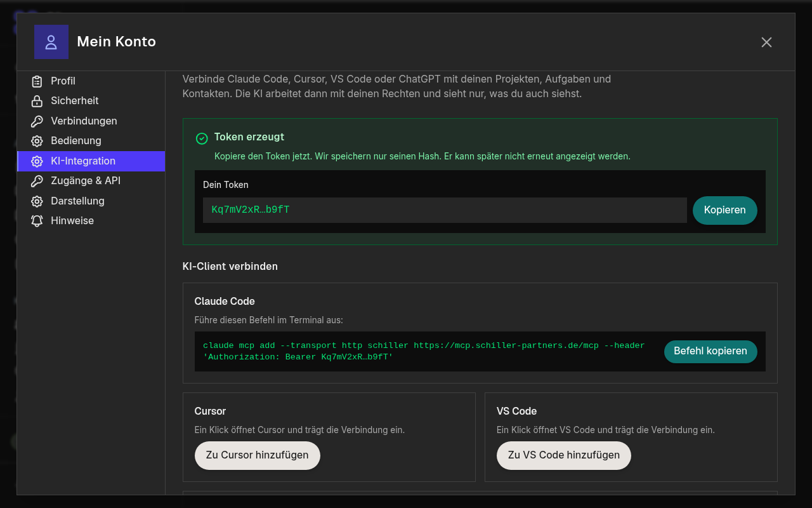Viewport: 812px width, 508px height.
Task: Open the Profil section
Action: [91, 81]
